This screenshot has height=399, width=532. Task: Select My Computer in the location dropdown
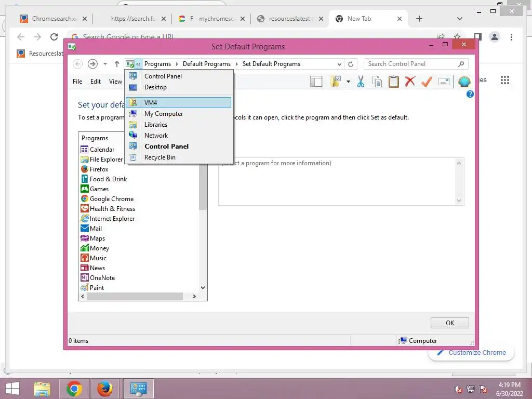point(179,114)
